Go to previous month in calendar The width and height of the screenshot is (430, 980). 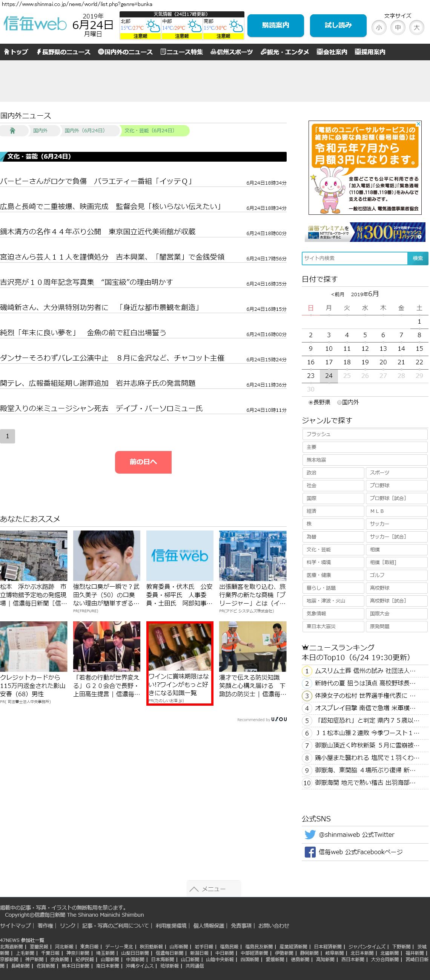[338, 295]
